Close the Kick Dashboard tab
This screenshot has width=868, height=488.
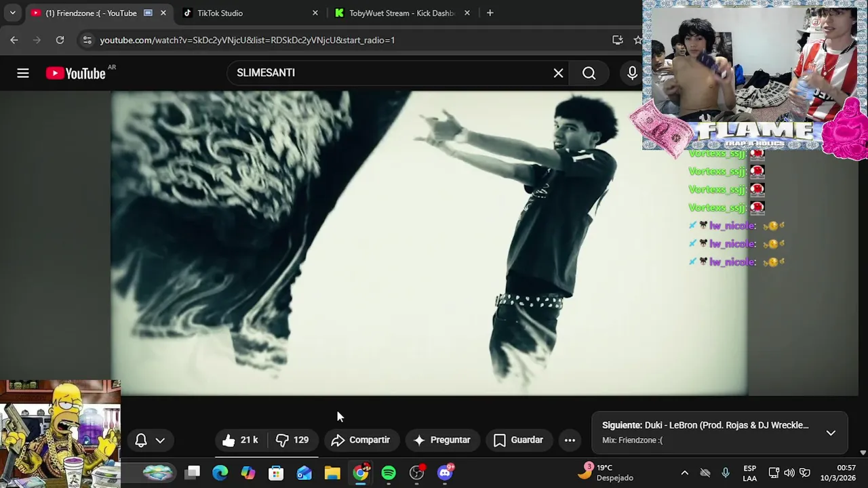(467, 13)
